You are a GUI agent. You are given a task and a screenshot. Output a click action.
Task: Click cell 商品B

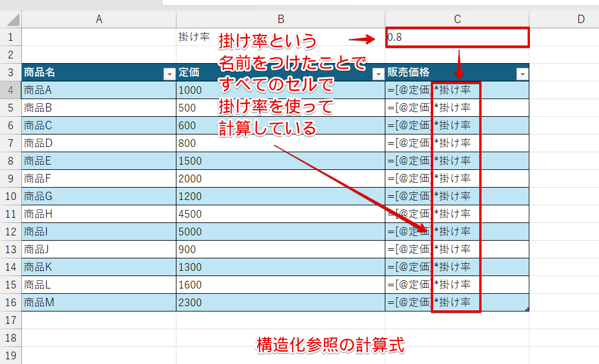99,108
